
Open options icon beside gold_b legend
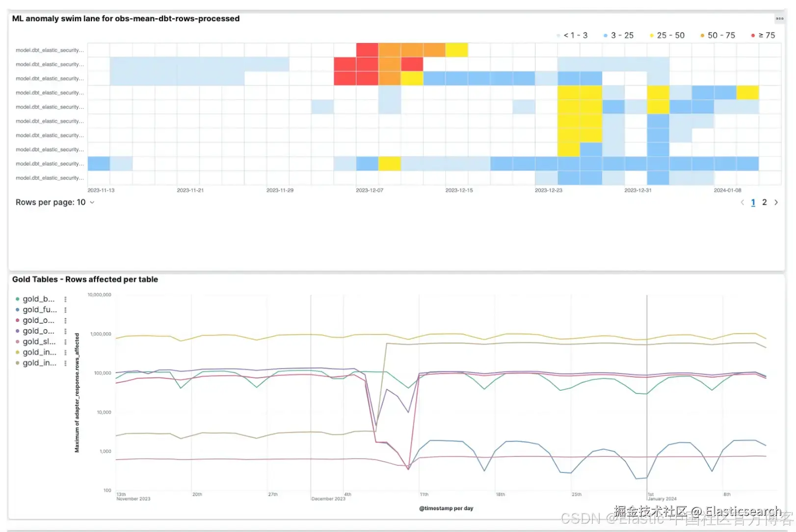pos(65,299)
